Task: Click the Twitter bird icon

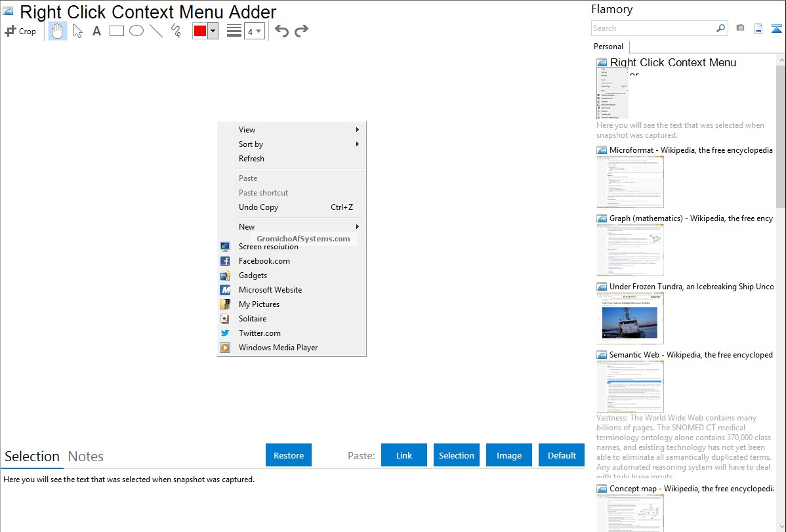Action: coord(225,333)
